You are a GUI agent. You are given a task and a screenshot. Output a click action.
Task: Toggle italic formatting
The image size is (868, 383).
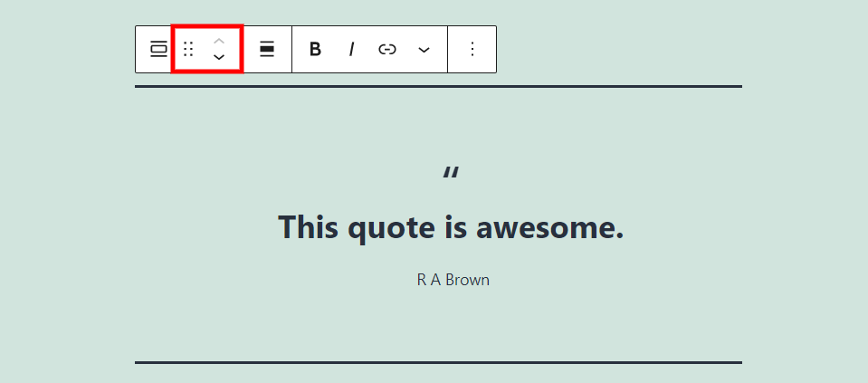(x=351, y=49)
